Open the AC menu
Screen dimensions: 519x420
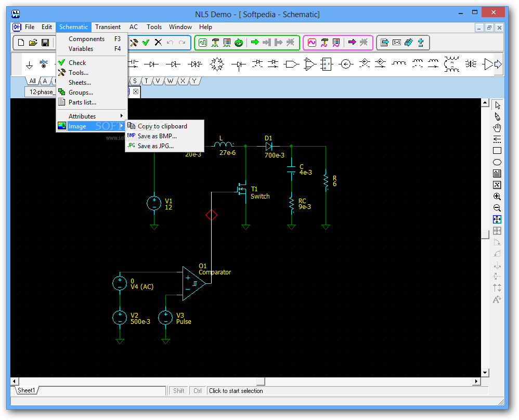pos(134,27)
